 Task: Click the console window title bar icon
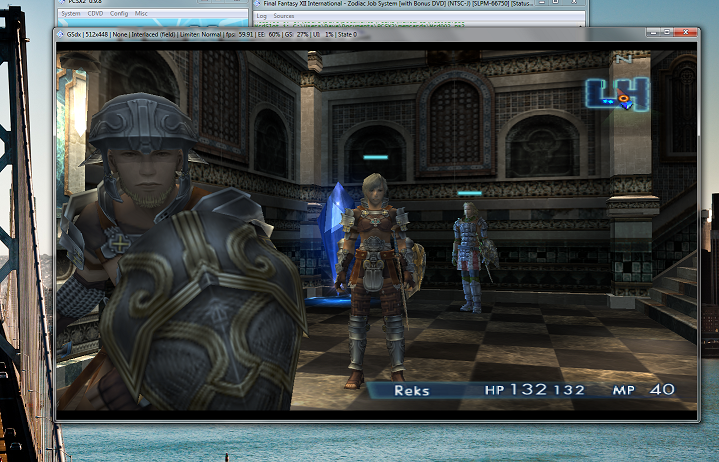click(x=258, y=4)
